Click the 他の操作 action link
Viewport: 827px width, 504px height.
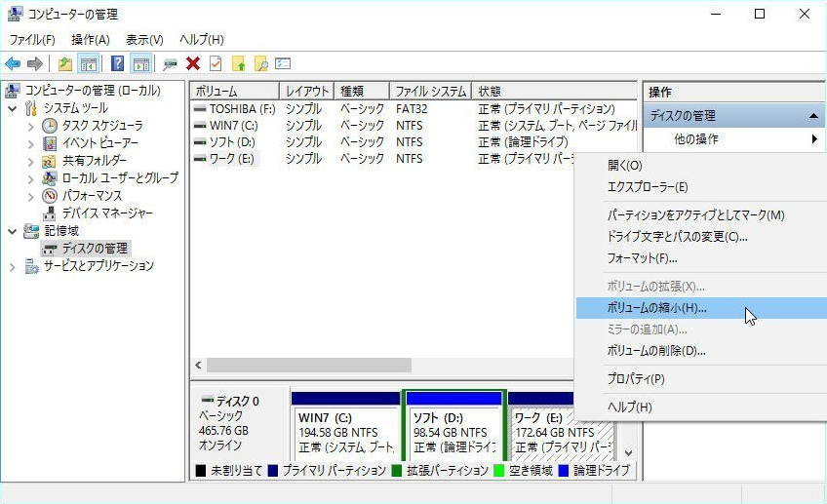696,139
